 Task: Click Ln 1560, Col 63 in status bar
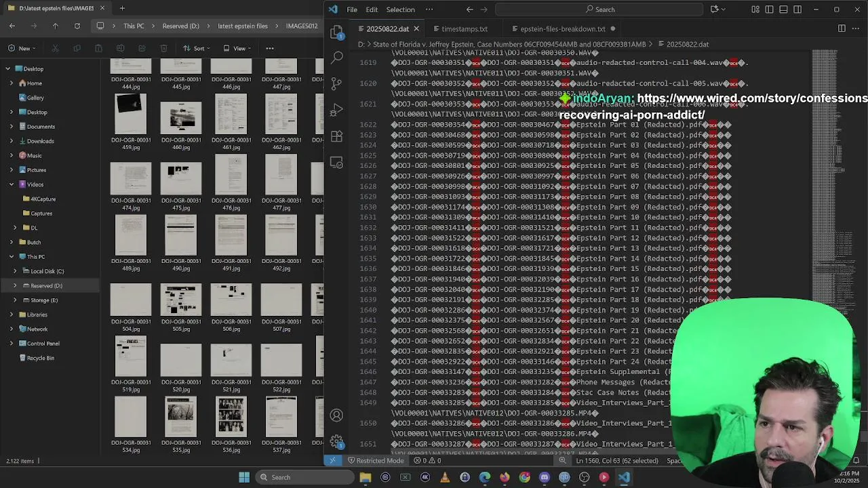[x=617, y=460]
